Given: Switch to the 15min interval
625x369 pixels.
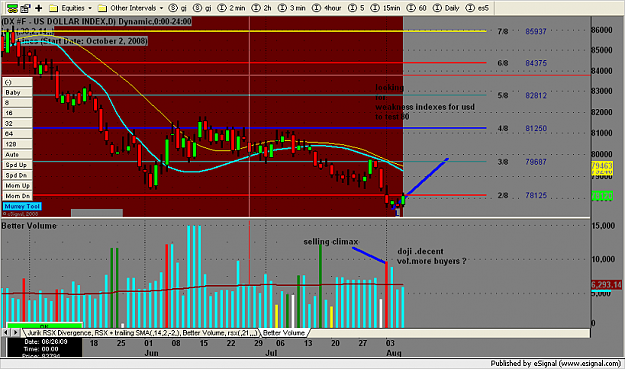Looking at the screenshot, I should pos(385,8).
